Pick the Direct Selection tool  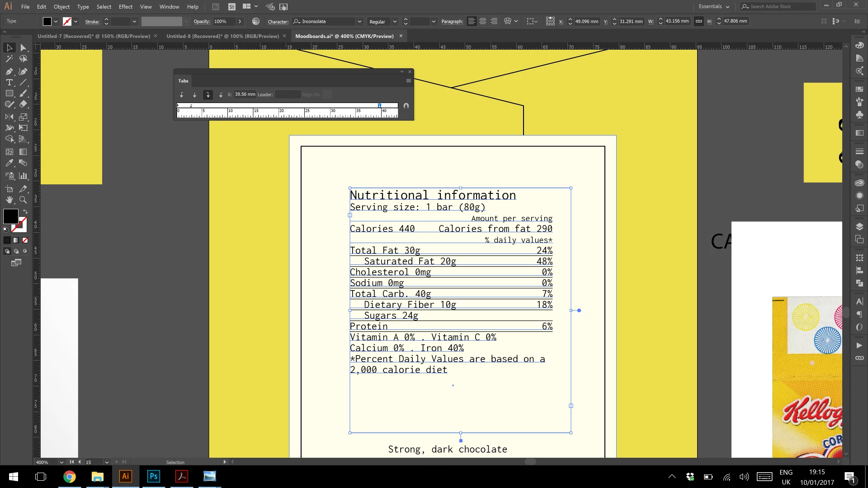(x=23, y=48)
